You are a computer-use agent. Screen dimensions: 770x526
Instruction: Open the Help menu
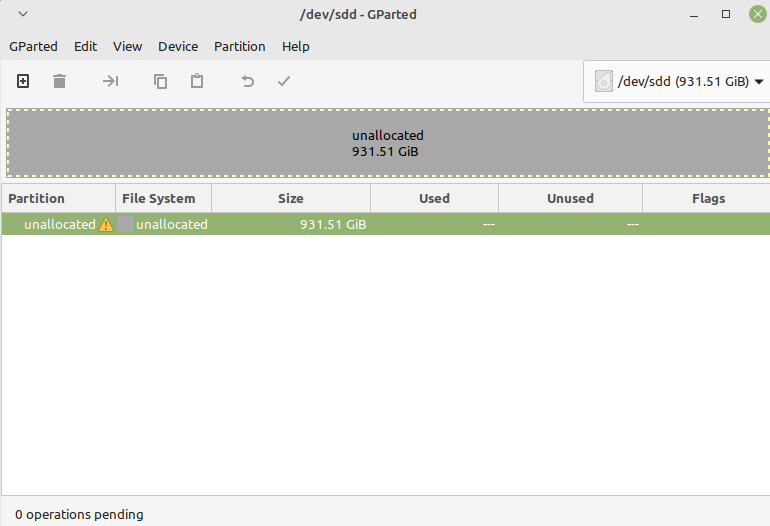(x=295, y=46)
